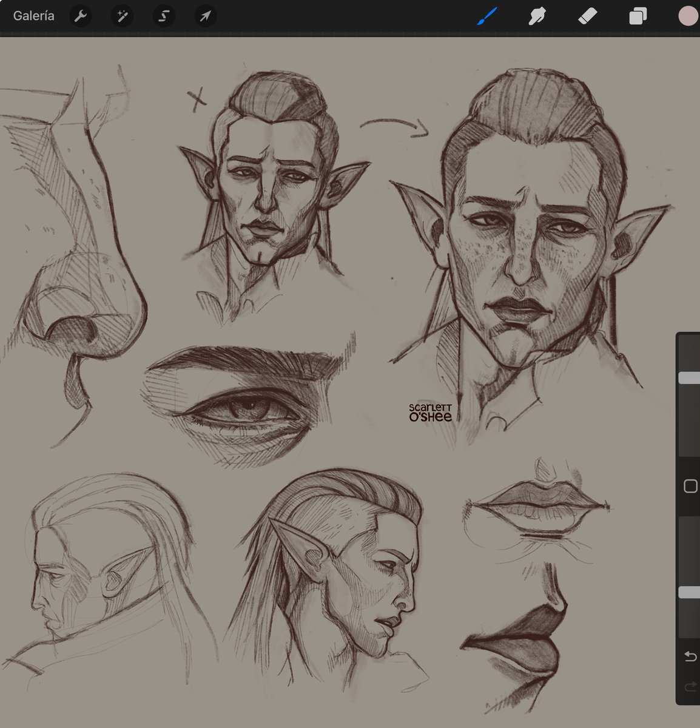
Task: Open the active color swatch
Action: [687, 16]
